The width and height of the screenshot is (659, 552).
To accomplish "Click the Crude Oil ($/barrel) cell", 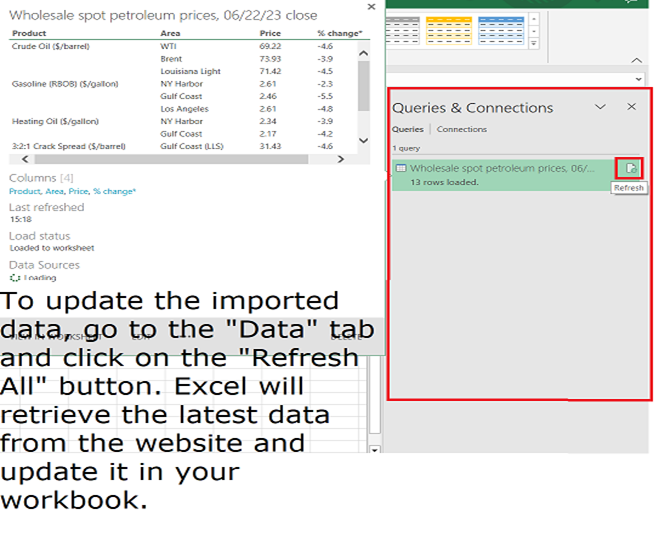I will [x=50, y=46].
